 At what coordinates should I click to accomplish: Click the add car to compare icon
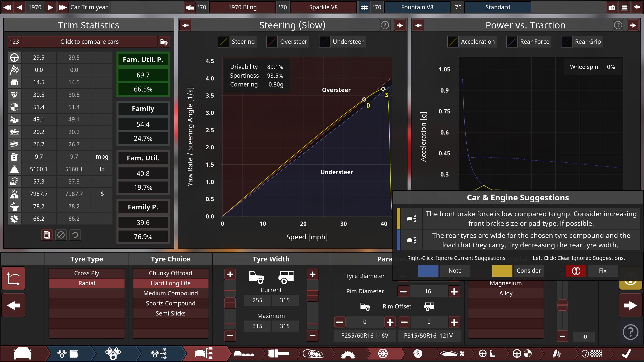[x=164, y=42]
